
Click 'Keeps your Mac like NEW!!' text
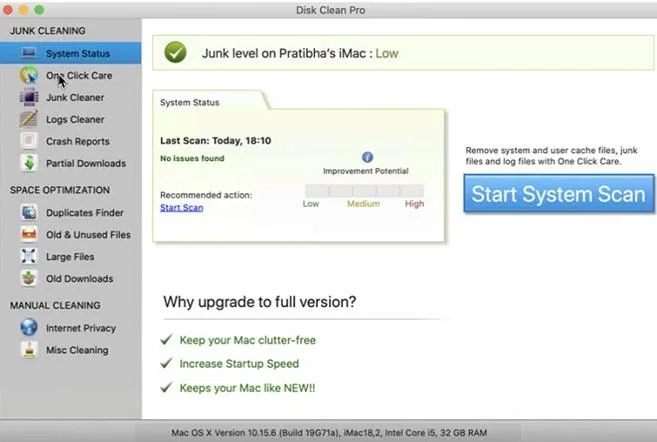247,388
